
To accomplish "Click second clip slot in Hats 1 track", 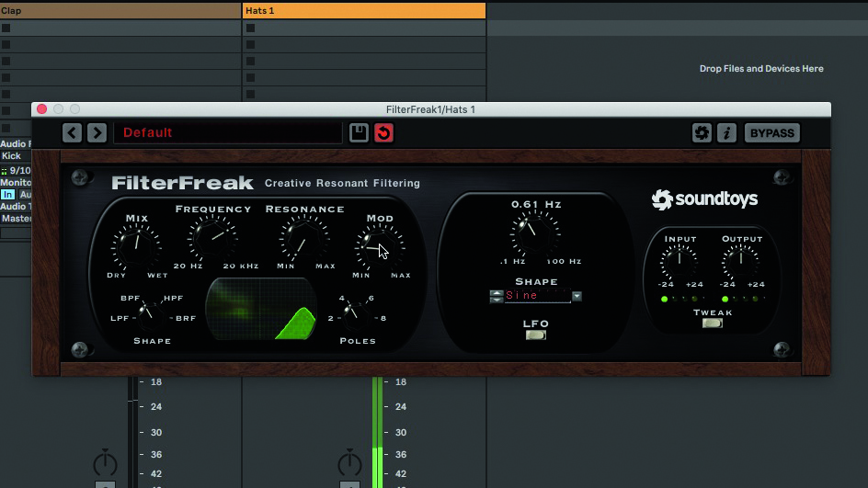I will [x=364, y=44].
